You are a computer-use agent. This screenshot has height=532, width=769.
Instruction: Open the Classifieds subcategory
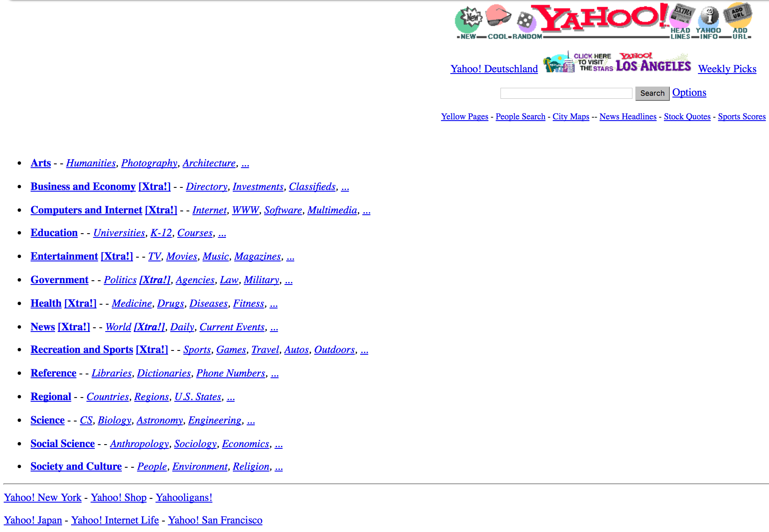312,187
